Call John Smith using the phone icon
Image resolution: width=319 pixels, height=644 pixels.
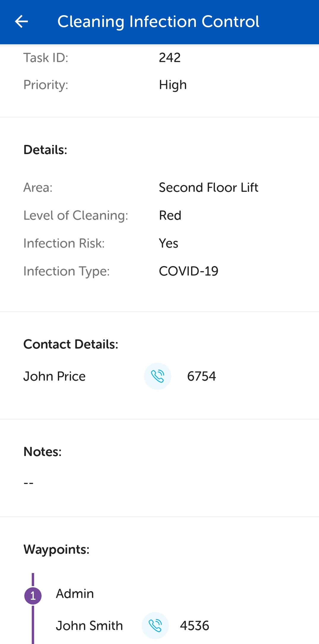(x=155, y=626)
